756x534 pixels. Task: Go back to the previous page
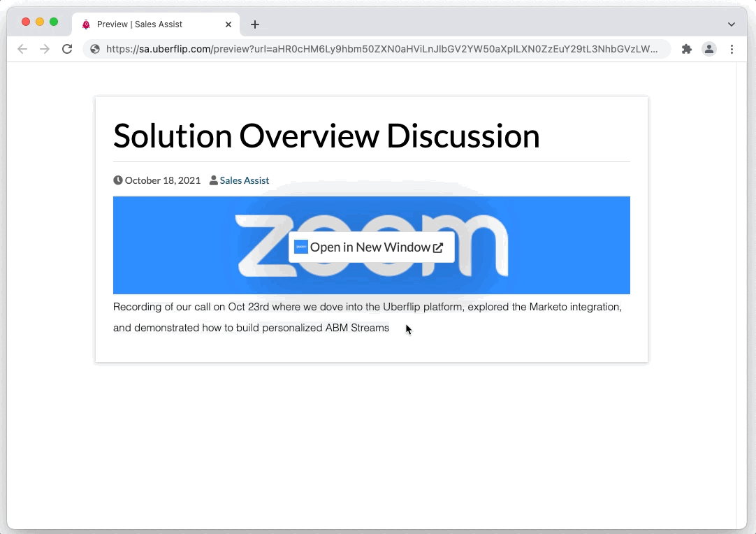click(22, 49)
